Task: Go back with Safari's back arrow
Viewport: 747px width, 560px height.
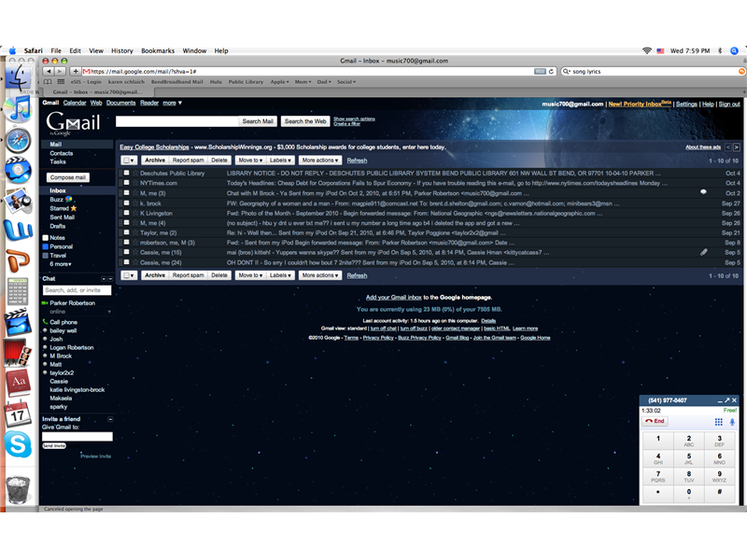Action: tap(49, 72)
